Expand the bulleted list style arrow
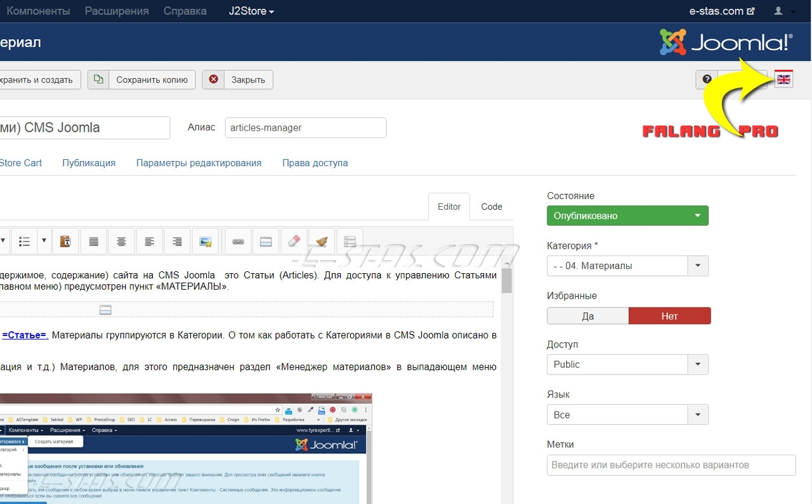This screenshot has width=812, height=504. (x=44, y=242)
